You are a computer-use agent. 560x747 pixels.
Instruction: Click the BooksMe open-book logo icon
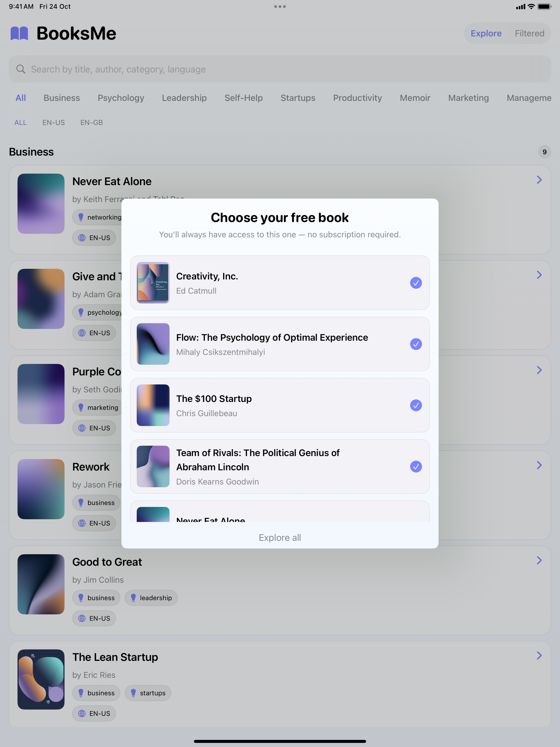[x=19, y=33]
